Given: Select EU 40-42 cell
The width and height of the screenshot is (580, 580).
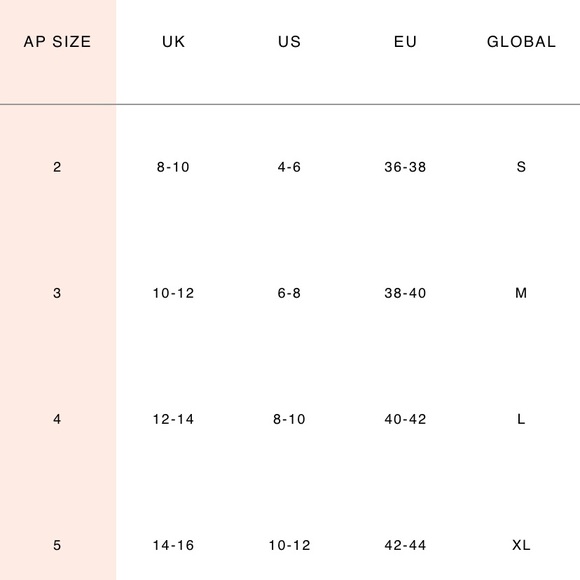Looking at the screenshot, I should 405,419.
